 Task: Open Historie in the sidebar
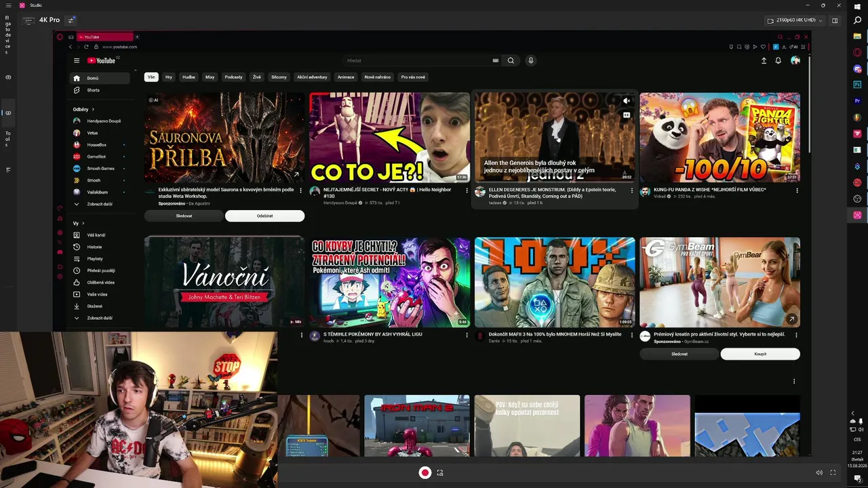100,247
